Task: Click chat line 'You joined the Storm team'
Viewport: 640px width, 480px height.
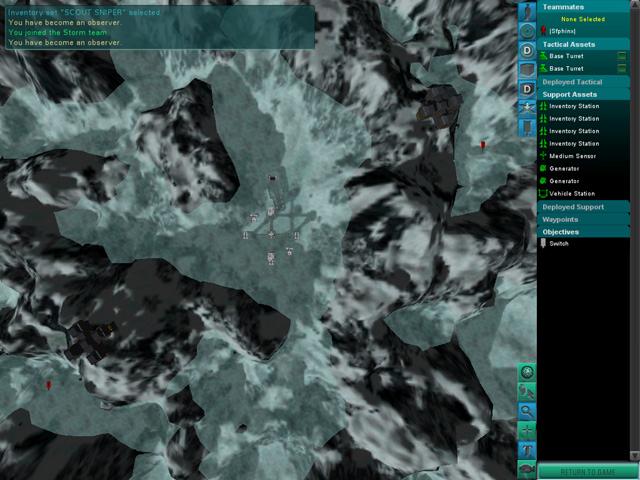Action: click(x=58, y=32)
